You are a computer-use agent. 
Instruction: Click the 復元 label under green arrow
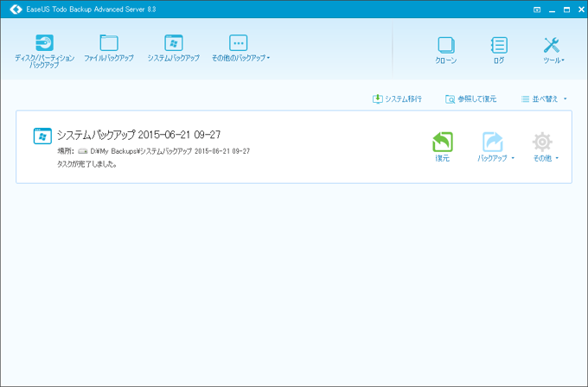pyautogui.click(x=443, y=158)
